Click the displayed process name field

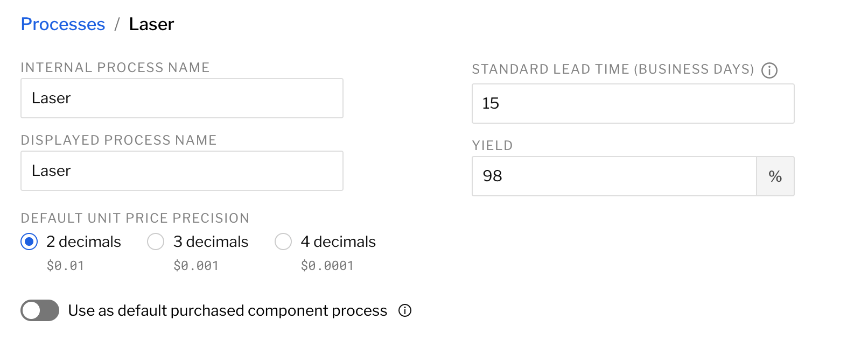(x=181, y=171)
